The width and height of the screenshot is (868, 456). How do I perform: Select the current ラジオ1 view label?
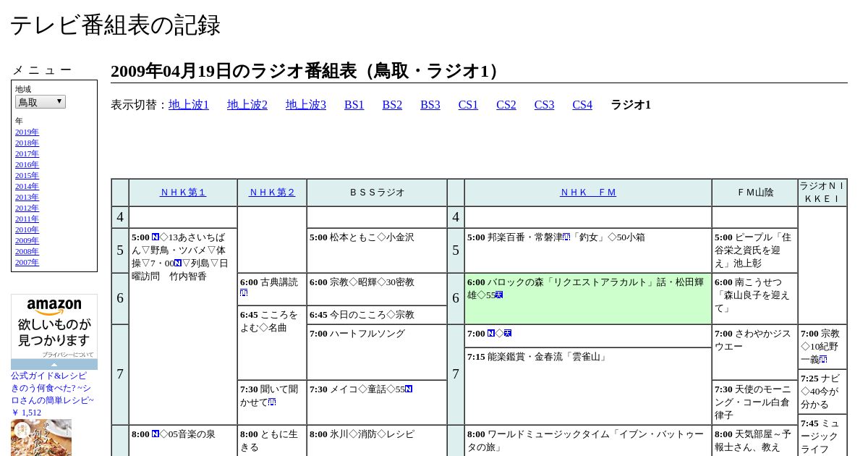coord(631,105)
